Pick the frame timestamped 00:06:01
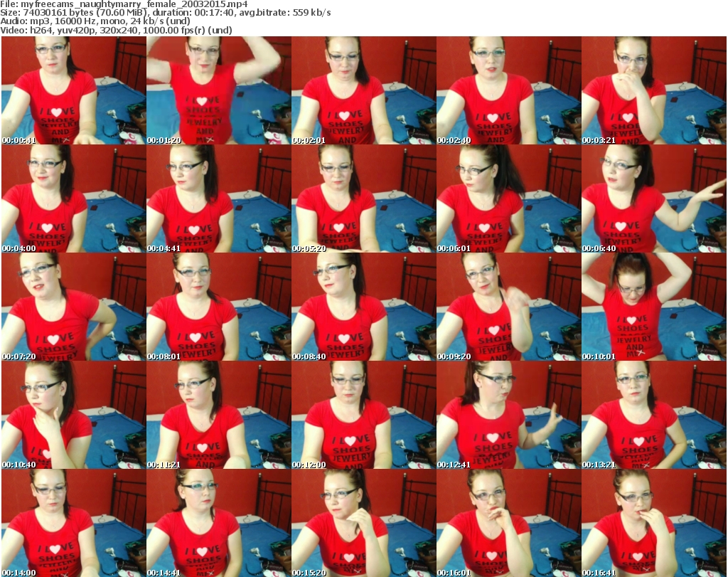 pos(509,198)
